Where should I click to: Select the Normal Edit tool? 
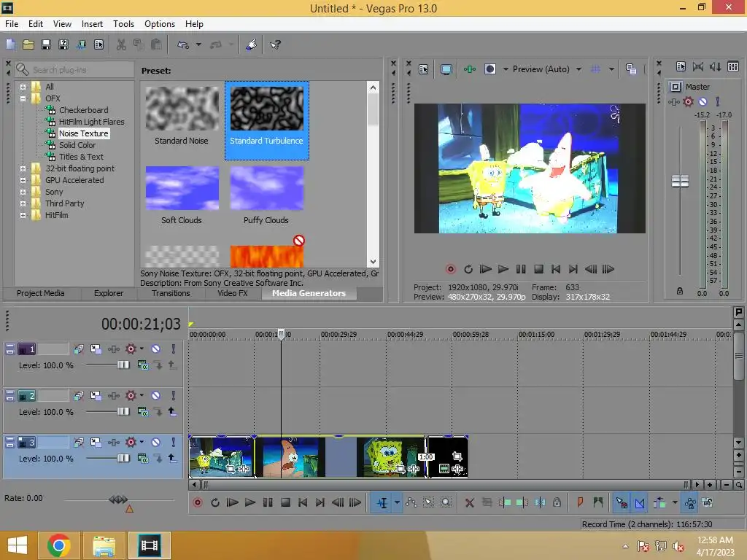coord(382,502)
